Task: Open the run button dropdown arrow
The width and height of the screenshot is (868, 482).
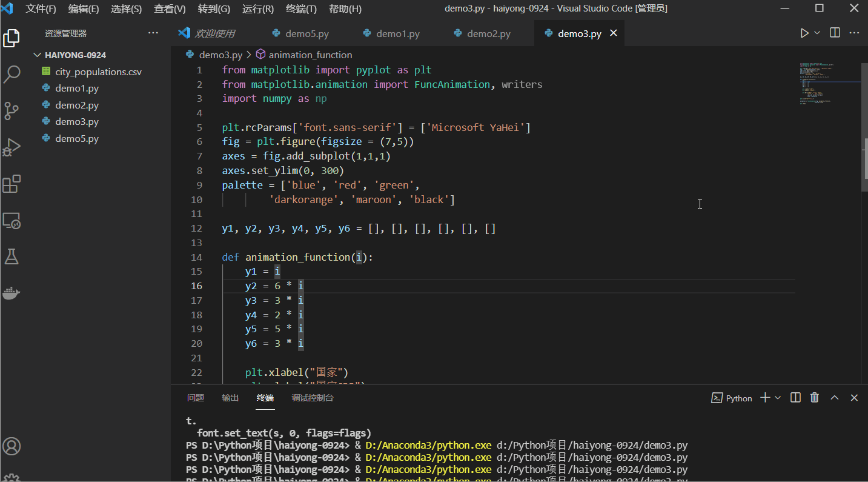Action: (817, 33)
